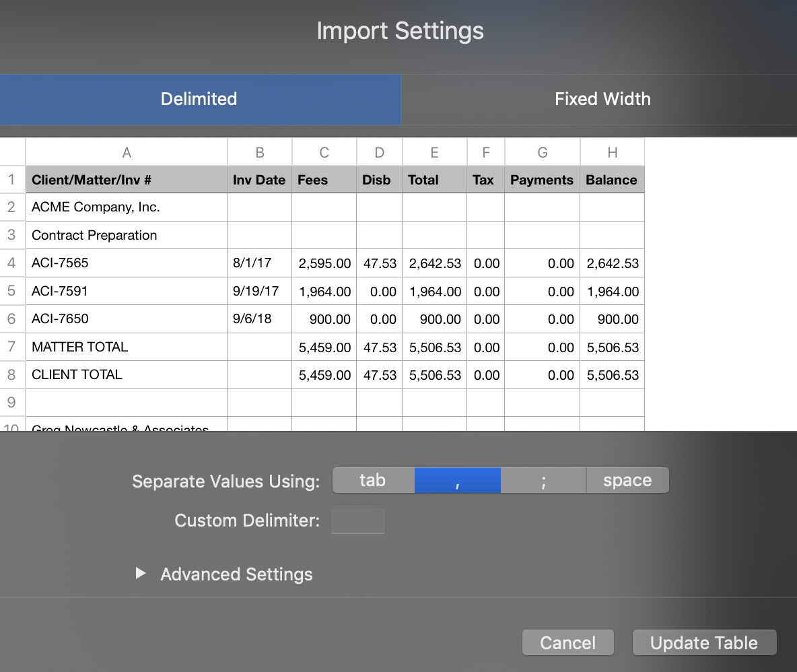The image size is (797, 672).
Task: Select comma as the value separator
Action: tap(457, 480)
